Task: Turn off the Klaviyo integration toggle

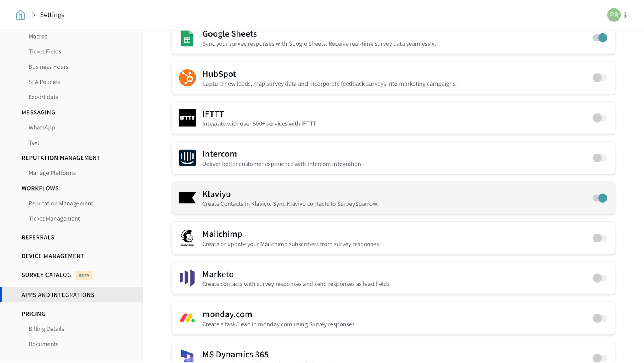Action: [x=600, y=198]
